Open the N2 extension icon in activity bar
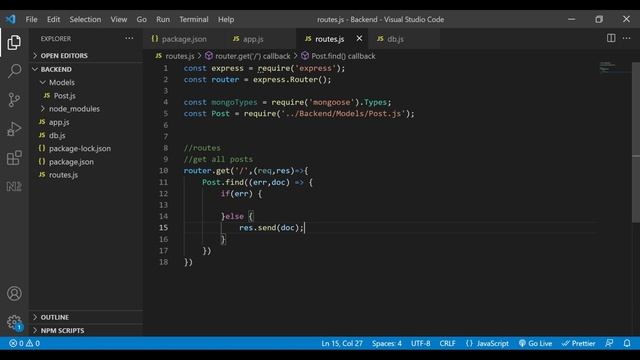The image size is (640, 360). [x=14, y=187]
